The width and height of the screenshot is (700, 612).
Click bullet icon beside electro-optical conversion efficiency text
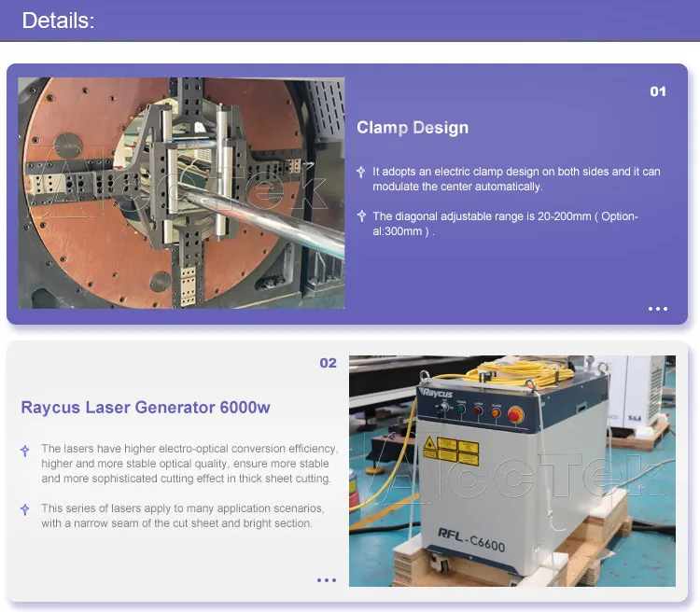click(25, 451)
